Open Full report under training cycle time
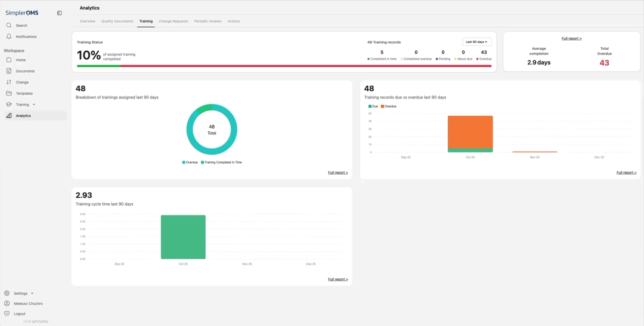The height and width of the screenshot is (326, 644). [x=338, y=279]
